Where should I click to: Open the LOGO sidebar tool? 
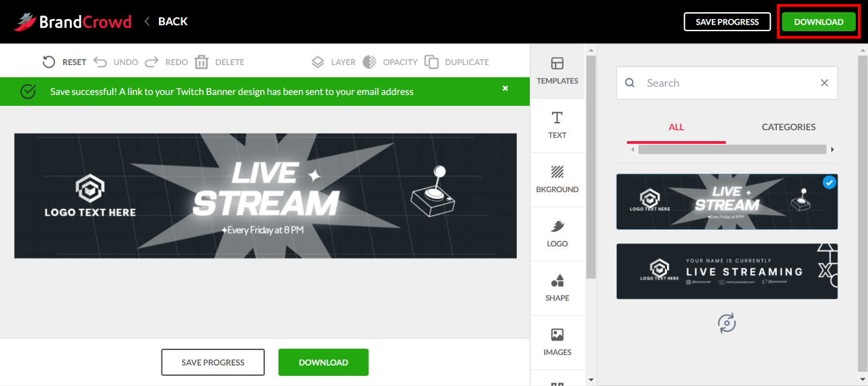click(557, 234)
